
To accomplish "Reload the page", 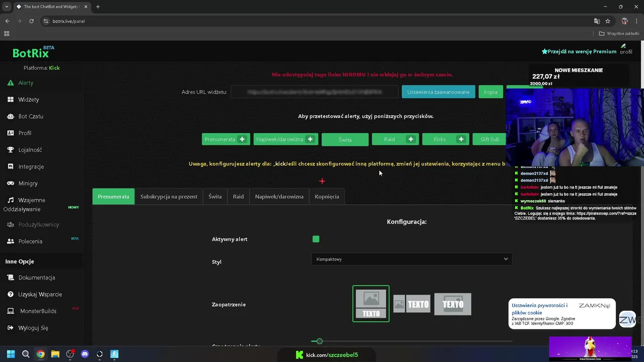I will [31, 21].
